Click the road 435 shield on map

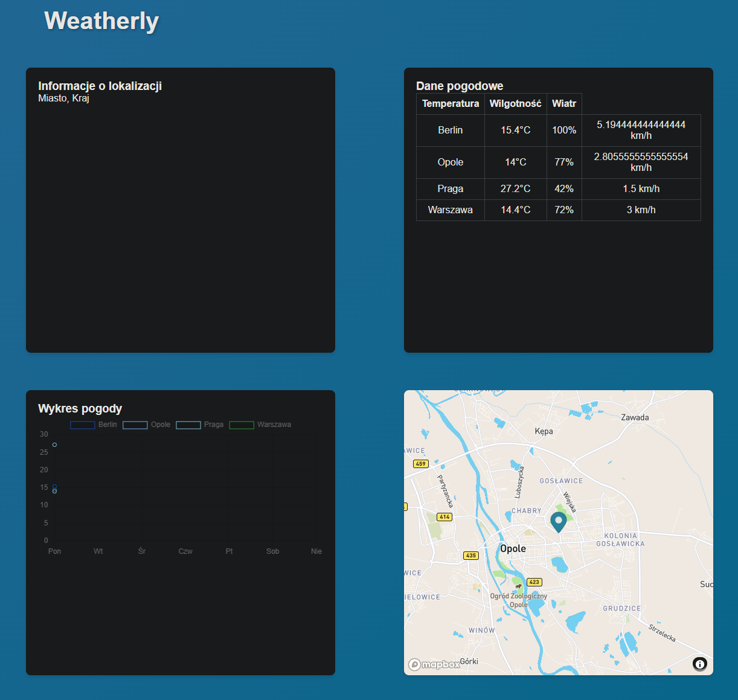471,556
